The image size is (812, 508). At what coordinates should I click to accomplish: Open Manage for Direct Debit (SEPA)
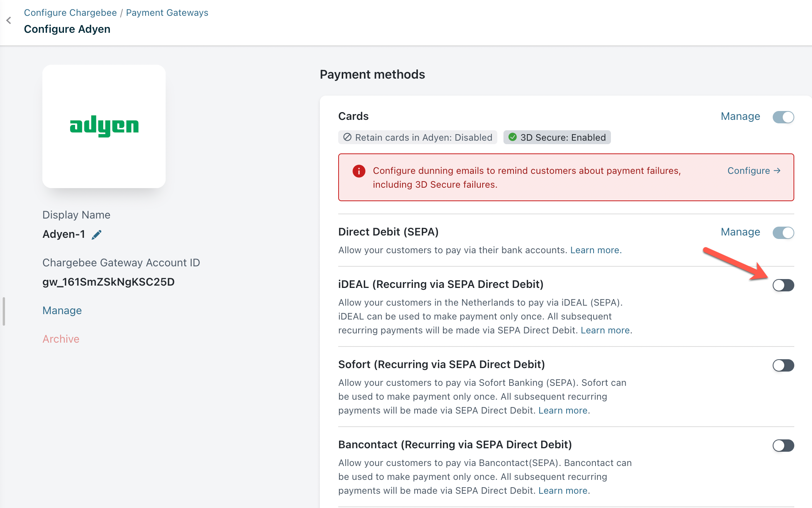point(740,232)
